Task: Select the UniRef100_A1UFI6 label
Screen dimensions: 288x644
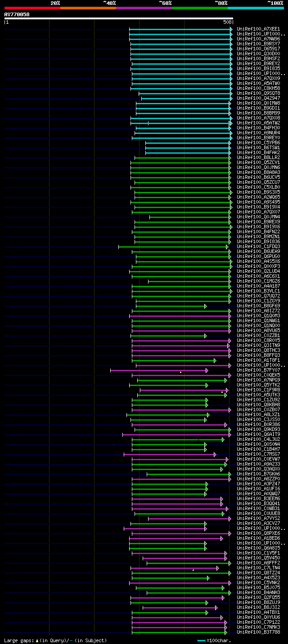Action: click(259, 489)
